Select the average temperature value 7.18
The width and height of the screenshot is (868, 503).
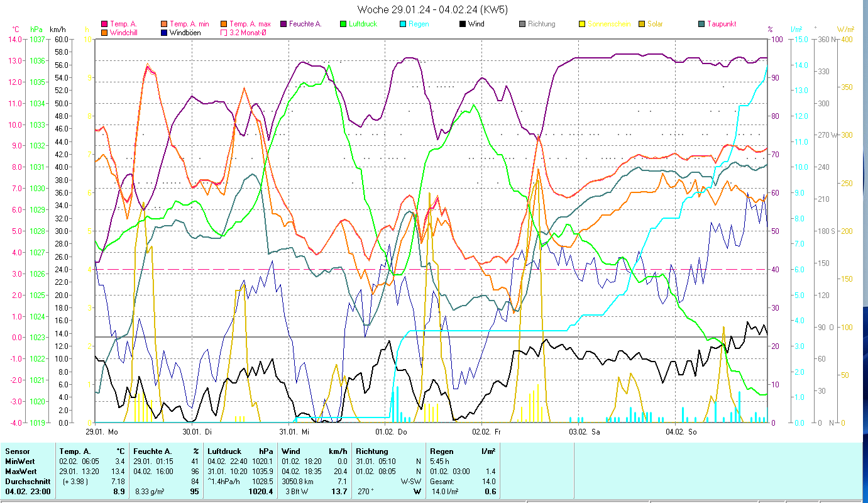[119, 482]
